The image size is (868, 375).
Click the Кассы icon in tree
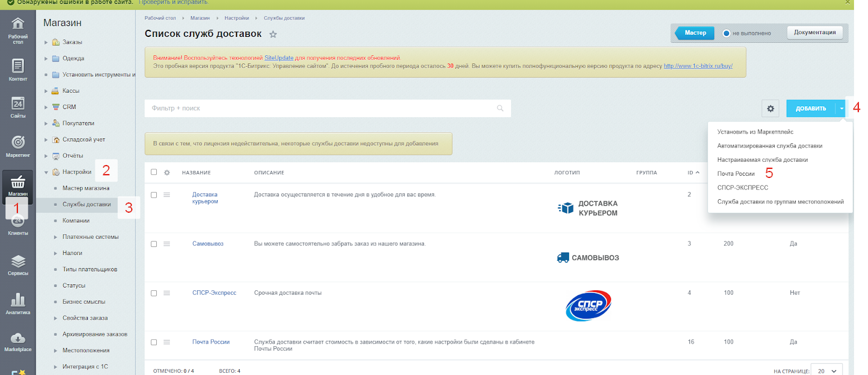pyautogui.click(x=55, y=91)
